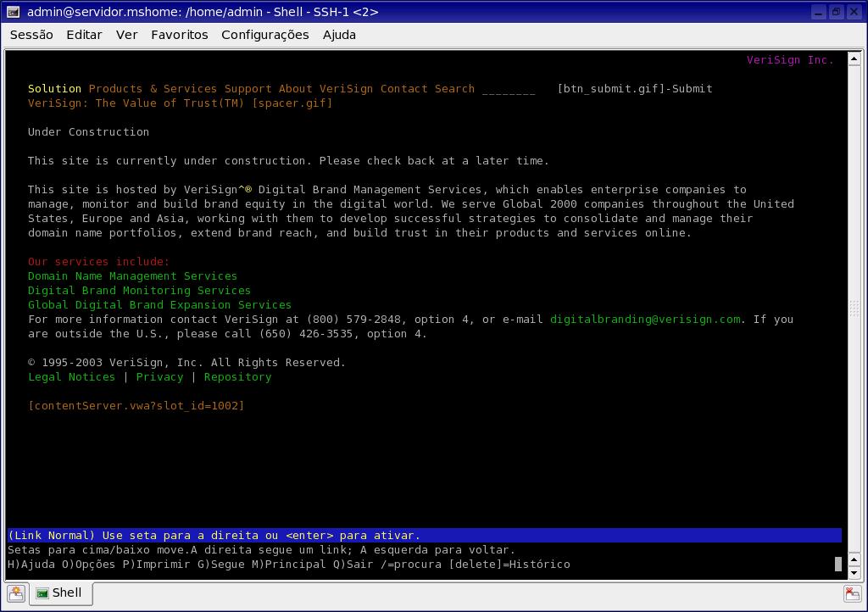868x612 pixels.
Task: Open Domain Name Management Services link
Action: point(132,275)
